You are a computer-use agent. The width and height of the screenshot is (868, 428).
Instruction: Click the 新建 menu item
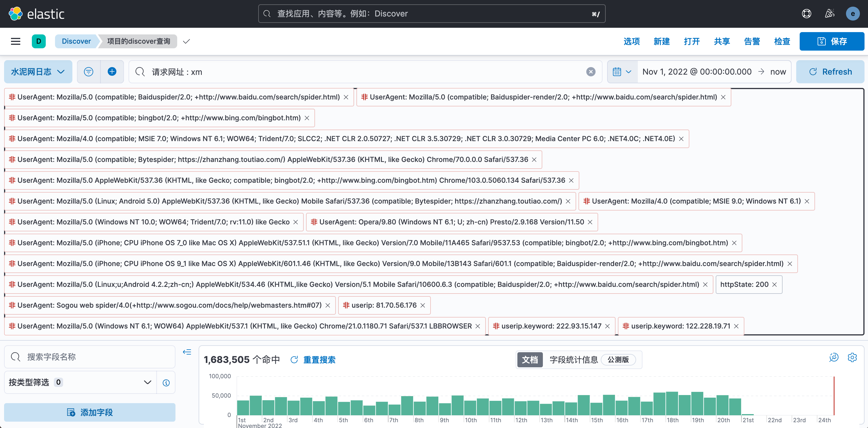(662, 41)
